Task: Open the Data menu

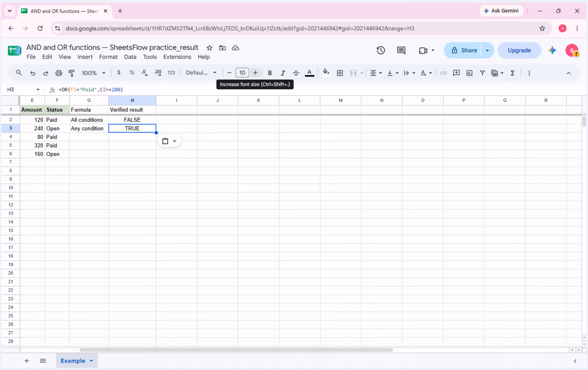Action: [130, 57]
